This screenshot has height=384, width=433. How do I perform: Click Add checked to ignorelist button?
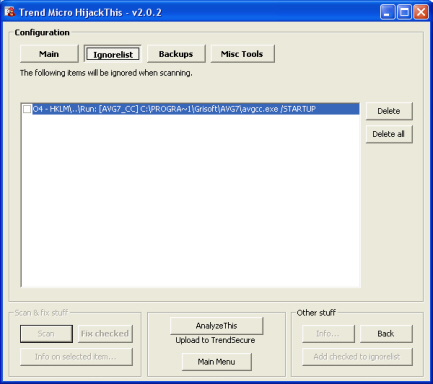pos(357,357)
